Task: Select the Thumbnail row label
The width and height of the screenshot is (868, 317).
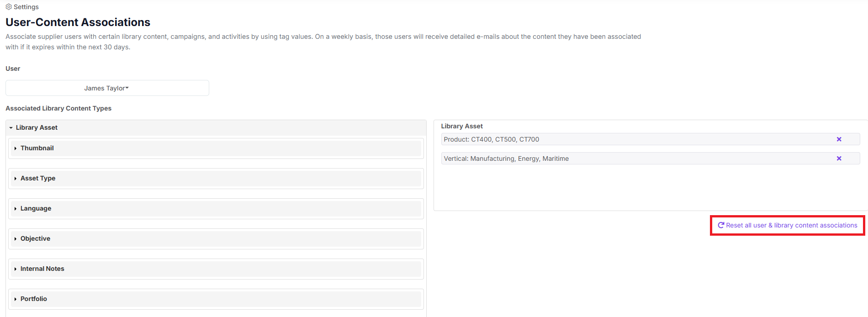Action: [37, 148]
